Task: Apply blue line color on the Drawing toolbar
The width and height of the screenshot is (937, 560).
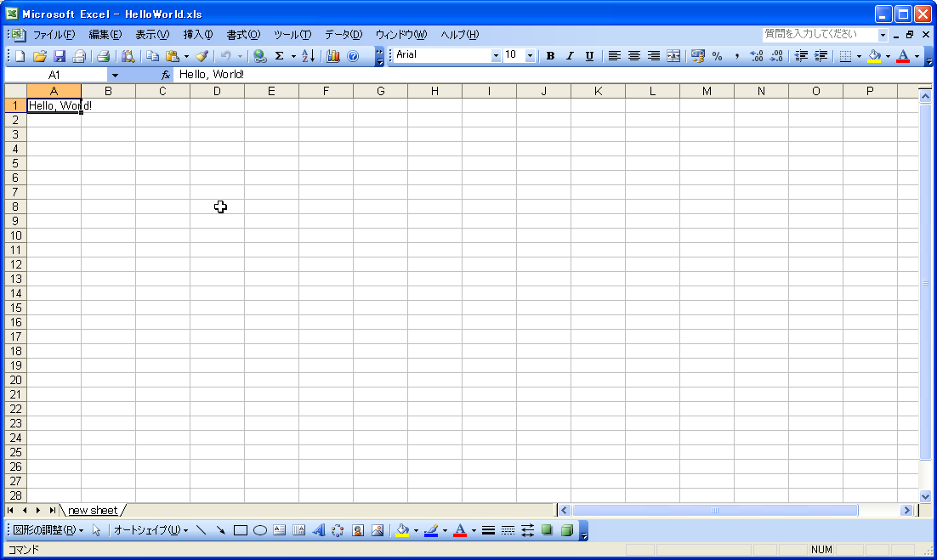Action: click(x=431, y=530)
